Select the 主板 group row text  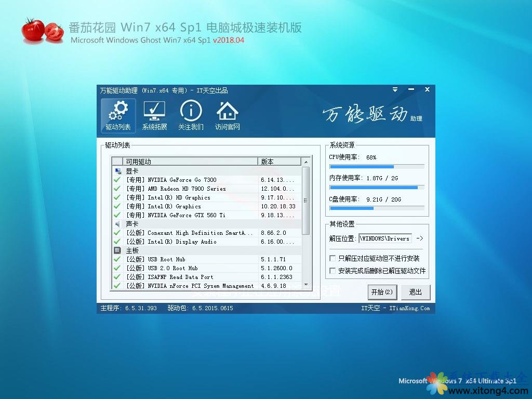[132, 250]
